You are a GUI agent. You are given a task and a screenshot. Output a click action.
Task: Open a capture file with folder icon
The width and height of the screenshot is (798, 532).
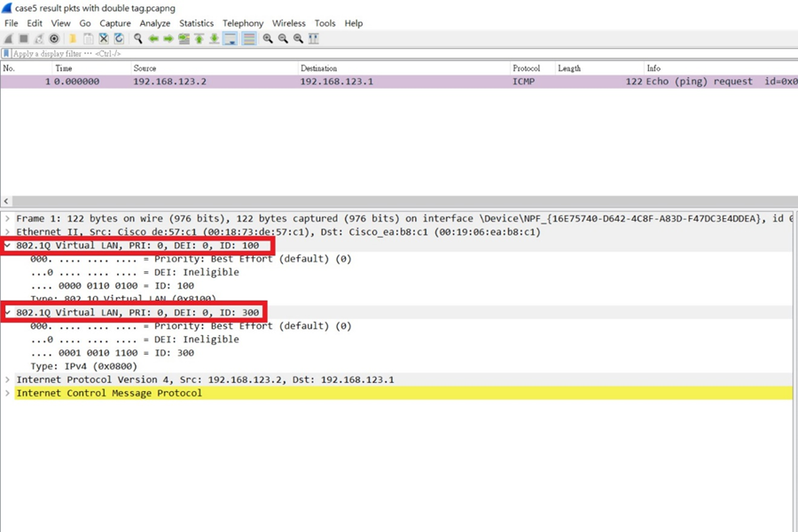(73, 39)
